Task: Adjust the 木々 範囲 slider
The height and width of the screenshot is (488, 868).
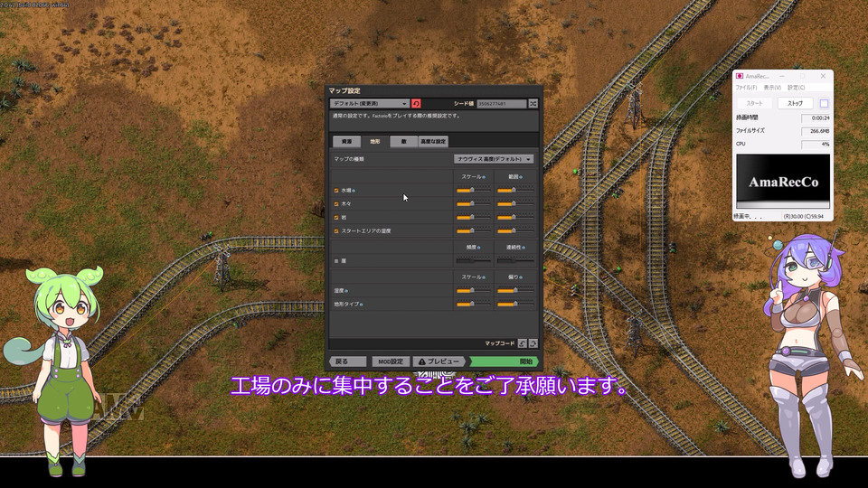Action: (x=514, y=204)
